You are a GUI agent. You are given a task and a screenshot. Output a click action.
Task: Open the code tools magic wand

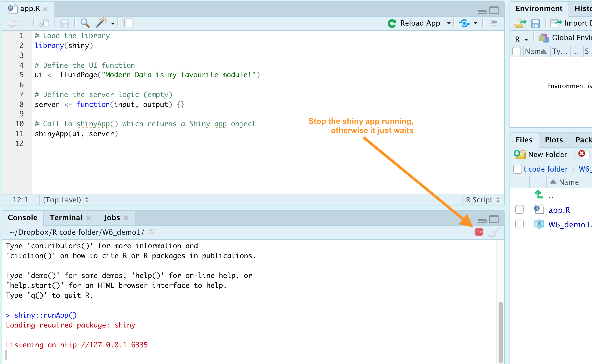coord(101,23)
